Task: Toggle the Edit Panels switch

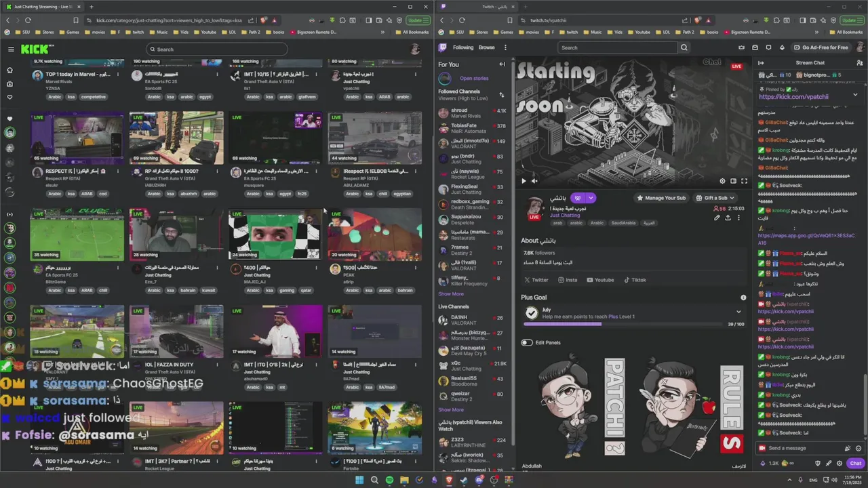Action: click(x=526, y=342)
